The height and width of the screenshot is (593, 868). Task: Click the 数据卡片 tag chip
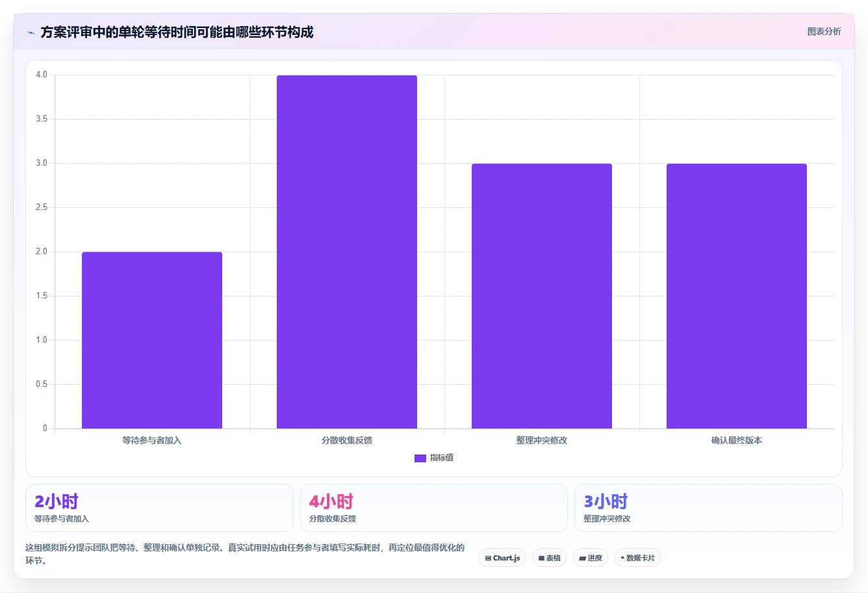[x=637, y=558]
